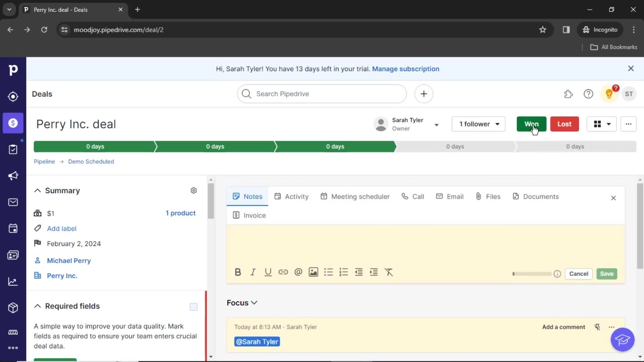644x362 pixels.
Task: Click Add label in Summary
Action: point(62,229)
